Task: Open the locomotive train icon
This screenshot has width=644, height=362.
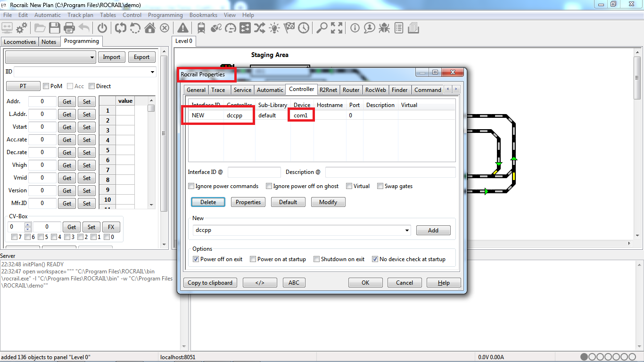Action: coord(201,28)
